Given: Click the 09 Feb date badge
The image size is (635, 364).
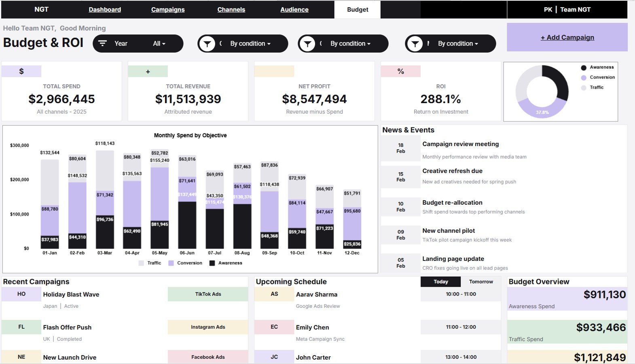Looking at the screenshot, I should pyautogui.click(x=400, y=235).
